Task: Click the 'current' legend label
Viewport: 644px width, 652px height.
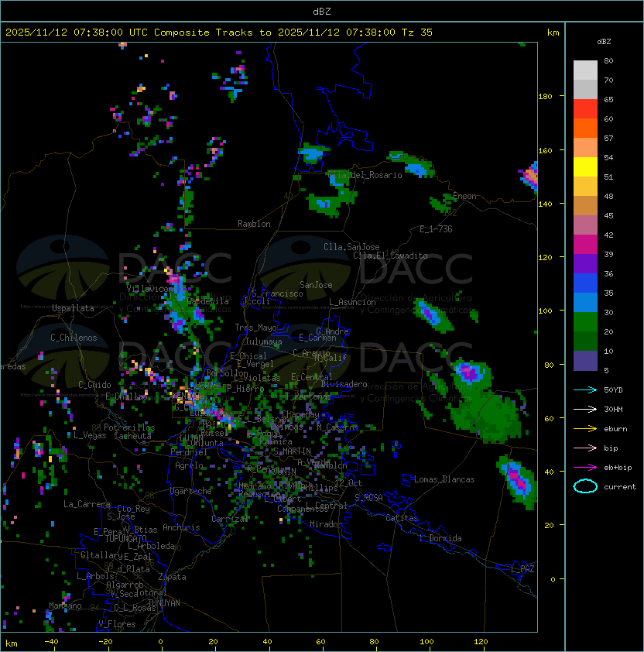Action: (620, 487)
